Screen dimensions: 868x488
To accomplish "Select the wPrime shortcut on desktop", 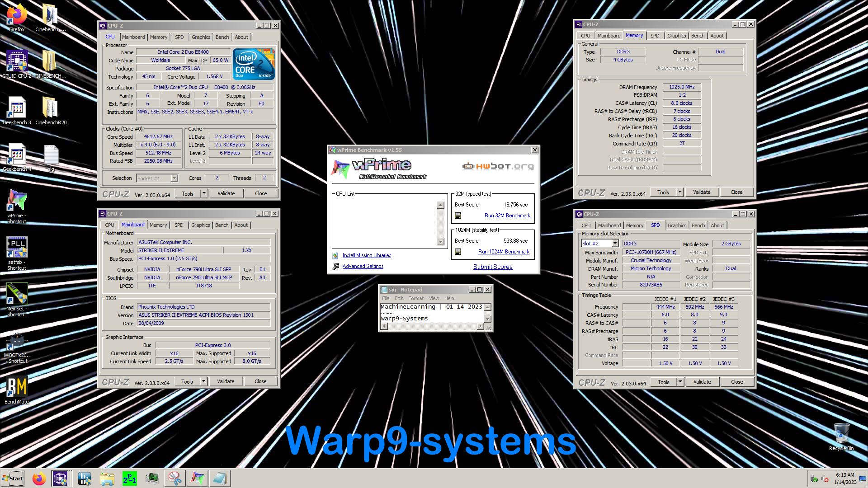I will 17,206.
